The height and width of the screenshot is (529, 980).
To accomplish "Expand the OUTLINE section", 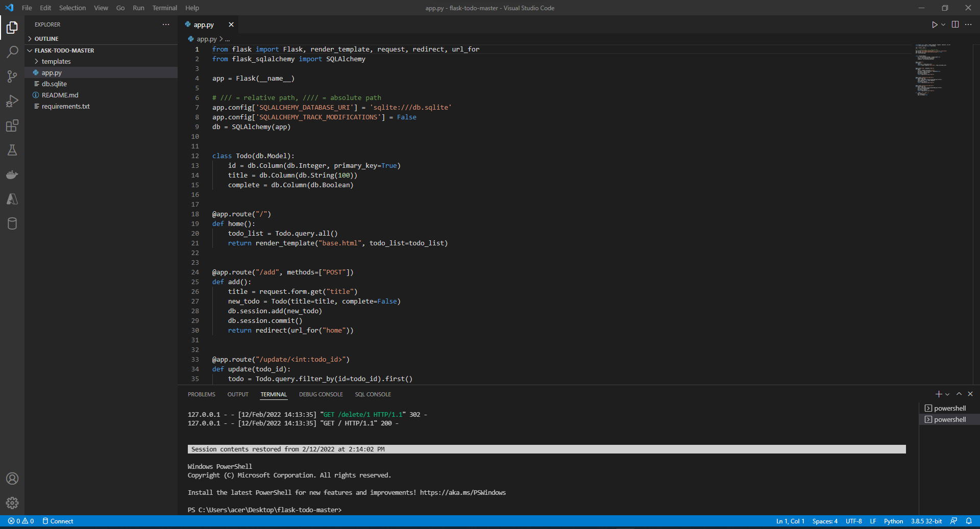I will 101,39.
